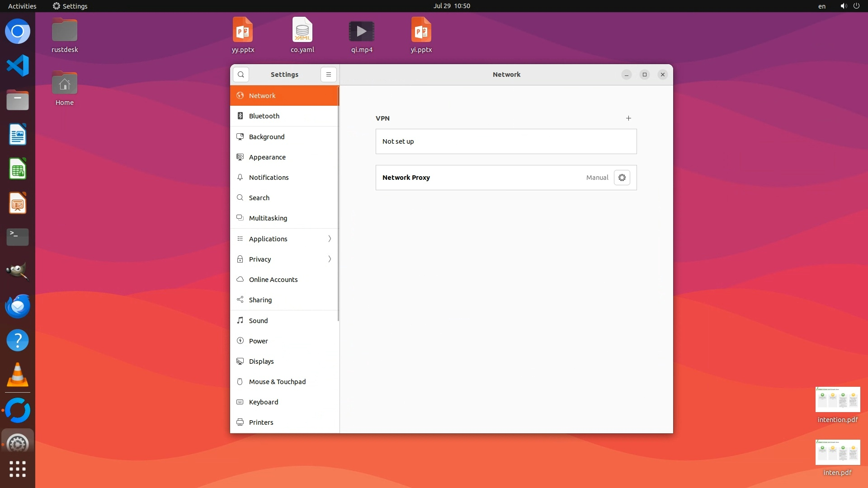868x488 pixels.
Task: Expand the Applications submenu chevron
Action: 330,239
